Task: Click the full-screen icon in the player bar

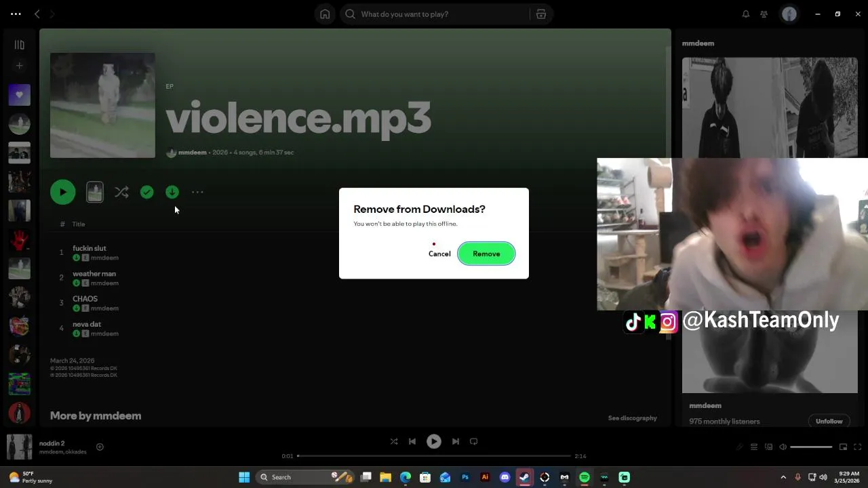Action: 858,447
